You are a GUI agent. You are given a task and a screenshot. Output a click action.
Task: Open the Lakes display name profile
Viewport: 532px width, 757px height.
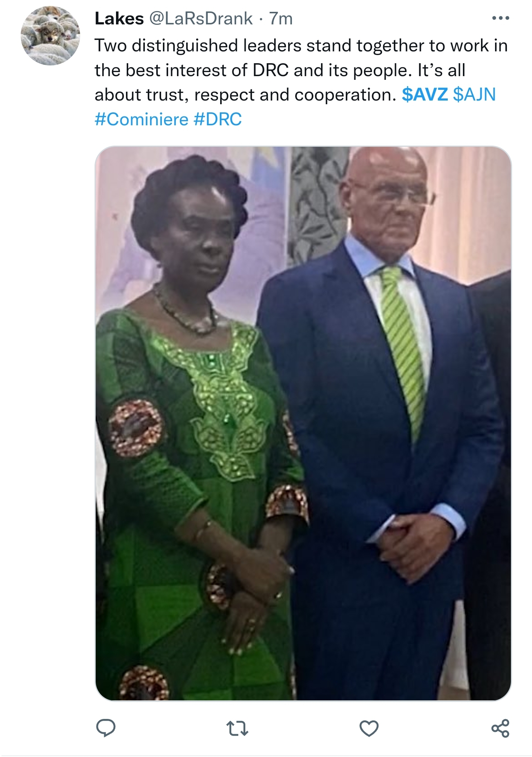119,19
